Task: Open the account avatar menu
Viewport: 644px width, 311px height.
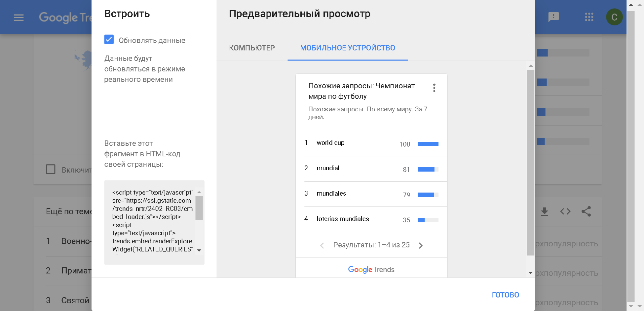Action: point(614,17)
